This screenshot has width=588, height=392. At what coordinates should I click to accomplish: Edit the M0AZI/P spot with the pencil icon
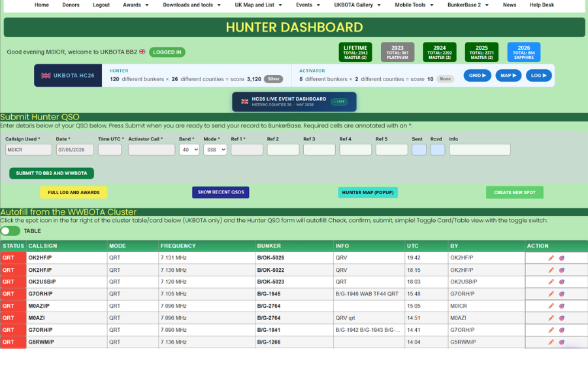(x=551, y=306)
